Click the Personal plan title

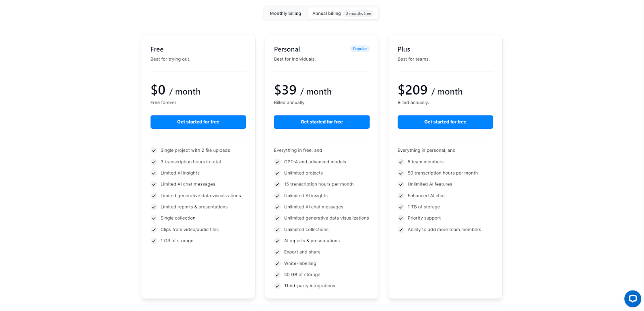click(287, 49)
